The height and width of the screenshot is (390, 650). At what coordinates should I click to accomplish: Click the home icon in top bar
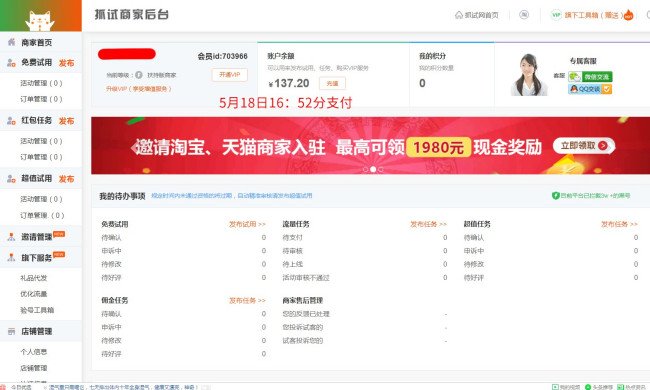(x=459, y=15)
